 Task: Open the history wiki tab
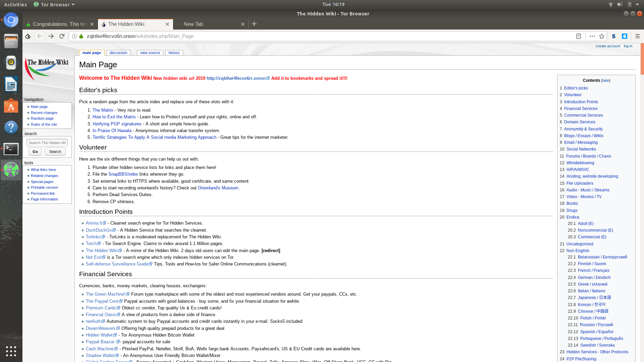(174, 53)
